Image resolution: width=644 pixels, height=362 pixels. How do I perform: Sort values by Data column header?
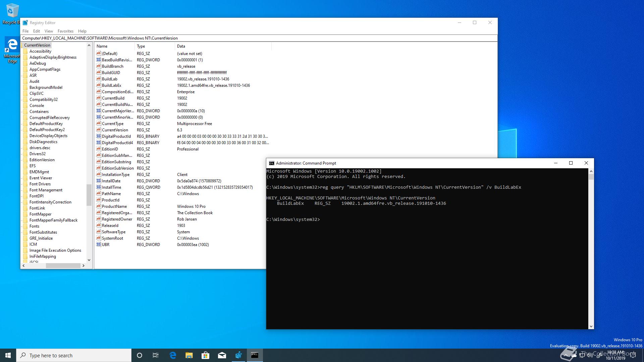pyautogui.click(x=223, y=46)
